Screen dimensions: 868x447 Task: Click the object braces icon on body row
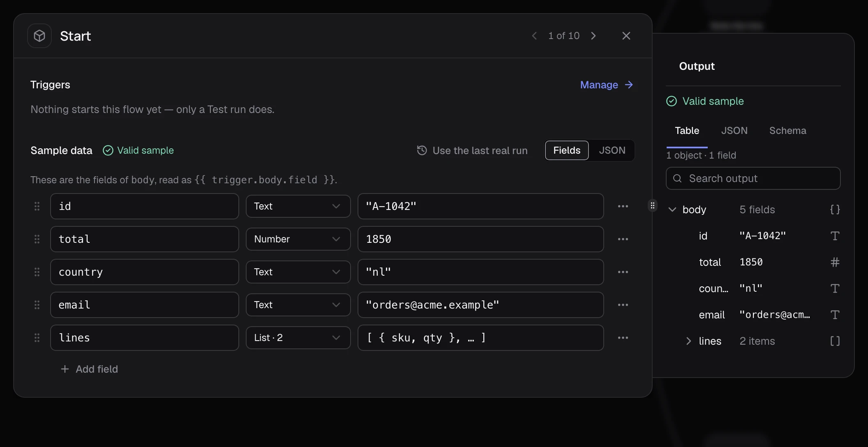835,210
